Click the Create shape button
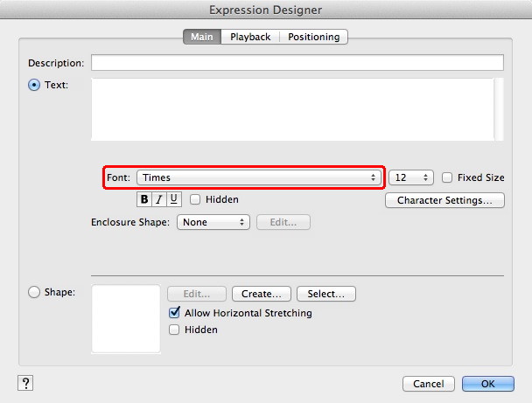532x403 pixels. 261,294
